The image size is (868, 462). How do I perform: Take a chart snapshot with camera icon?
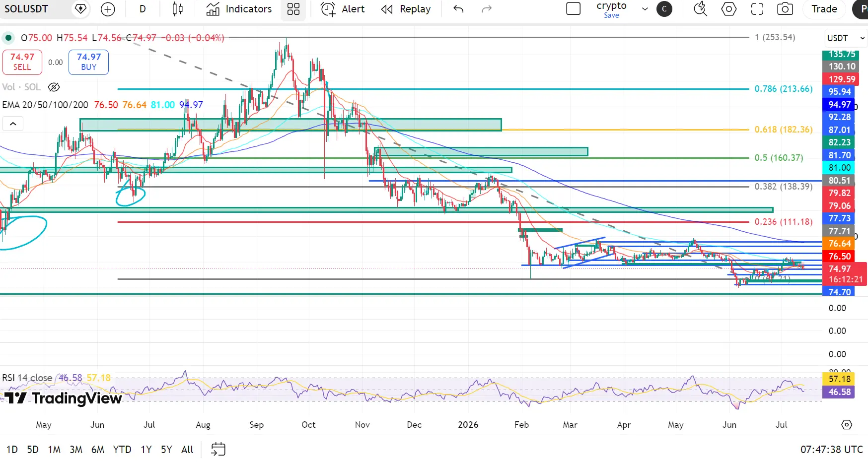coord(785,9)
